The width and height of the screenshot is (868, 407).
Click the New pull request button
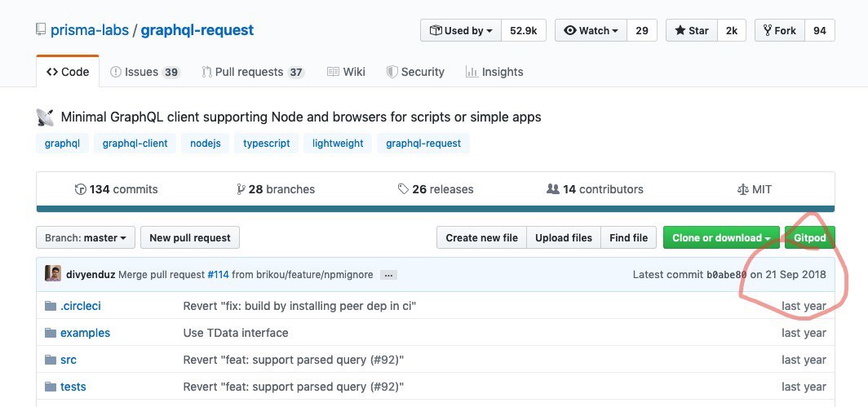click(190, 237)
